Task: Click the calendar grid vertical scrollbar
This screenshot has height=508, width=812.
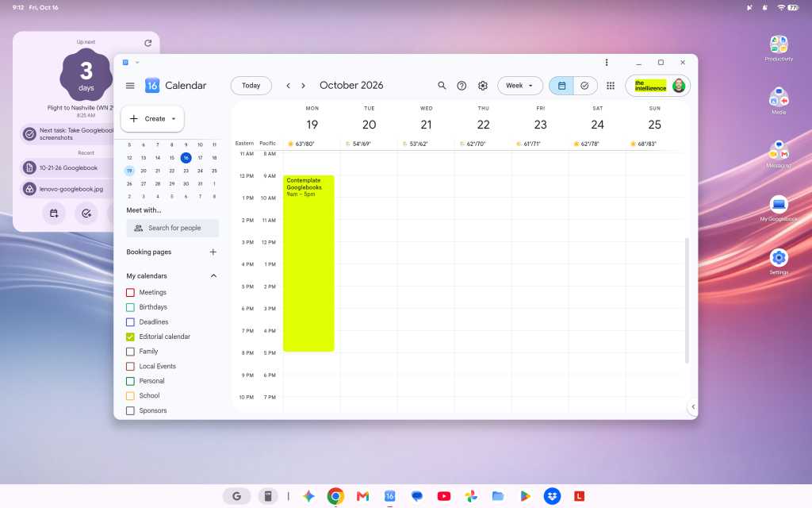Action: coord(687,301)
